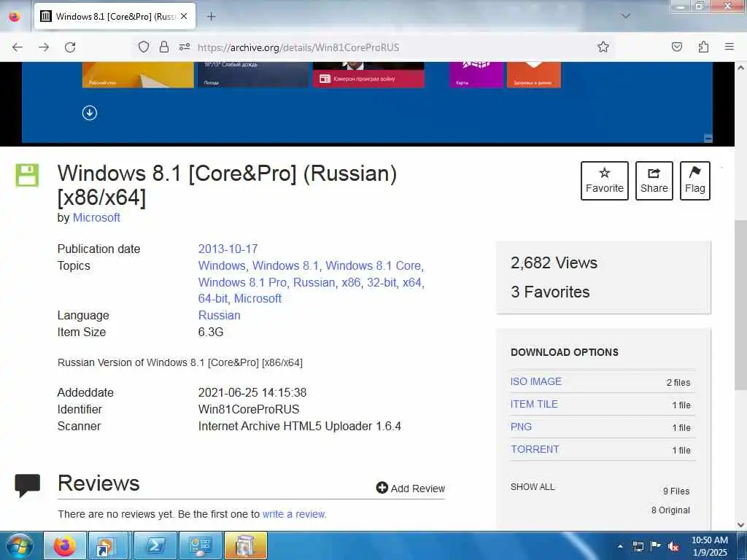Open site permissions icon in address bar
747x560 pixels.
click(x=185, y=47)
